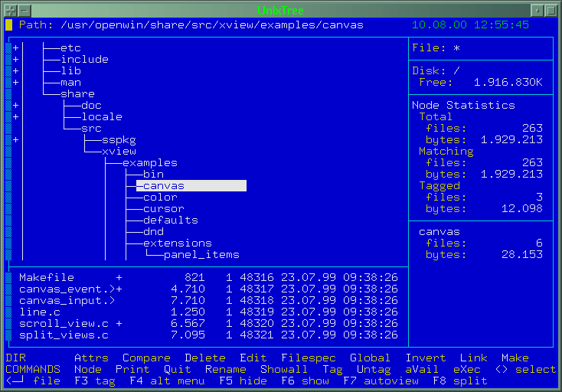The height and width of the screenshot is (392, 562).
Task: Expand the locale directory plus sign
Action: tap(16, 116)
